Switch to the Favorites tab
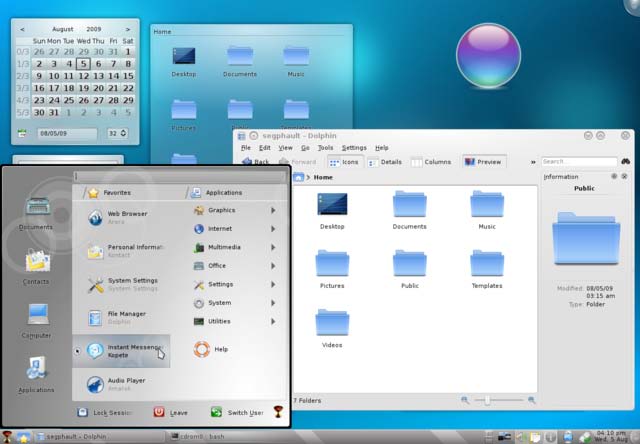The image size is (640, 444). 109,193
